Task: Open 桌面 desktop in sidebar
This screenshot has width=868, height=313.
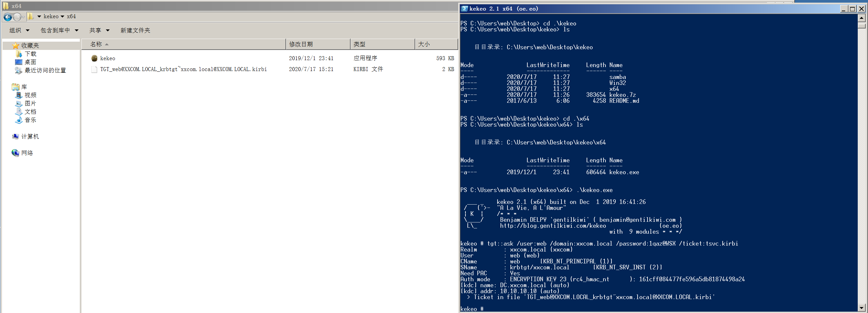Action: tap(30, 62)
